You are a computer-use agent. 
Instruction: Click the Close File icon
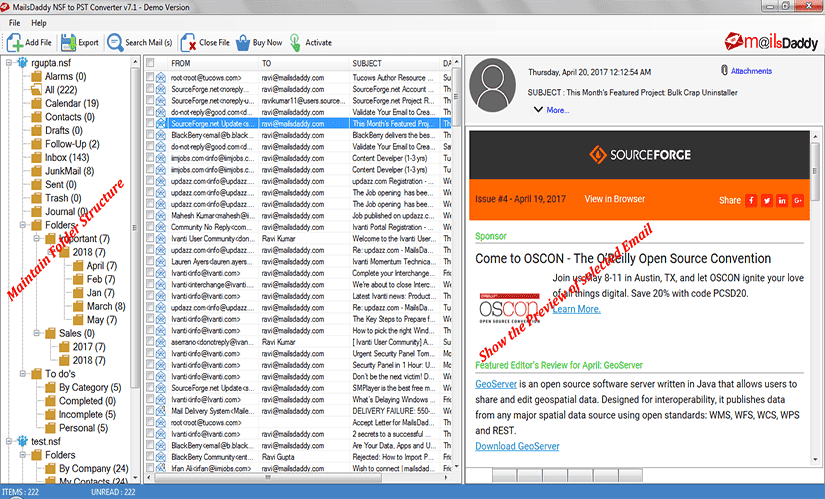[x=188, y=43]
